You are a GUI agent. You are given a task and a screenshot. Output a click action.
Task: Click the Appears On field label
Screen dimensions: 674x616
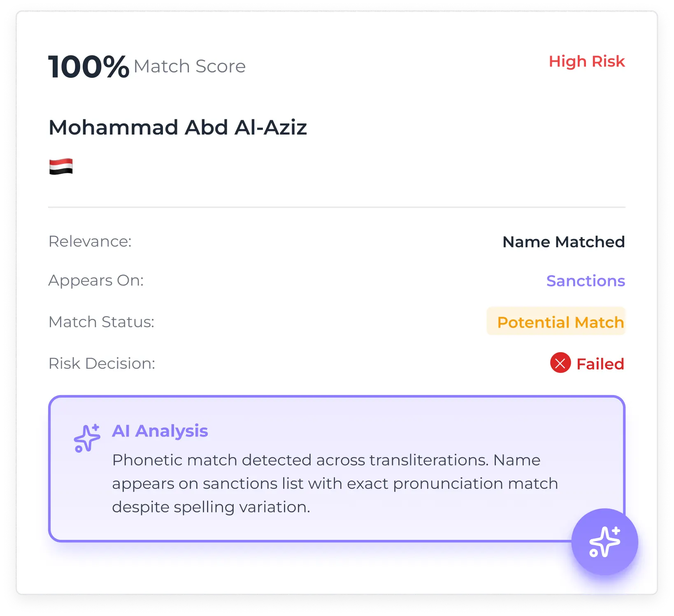(x=96, y=281)
